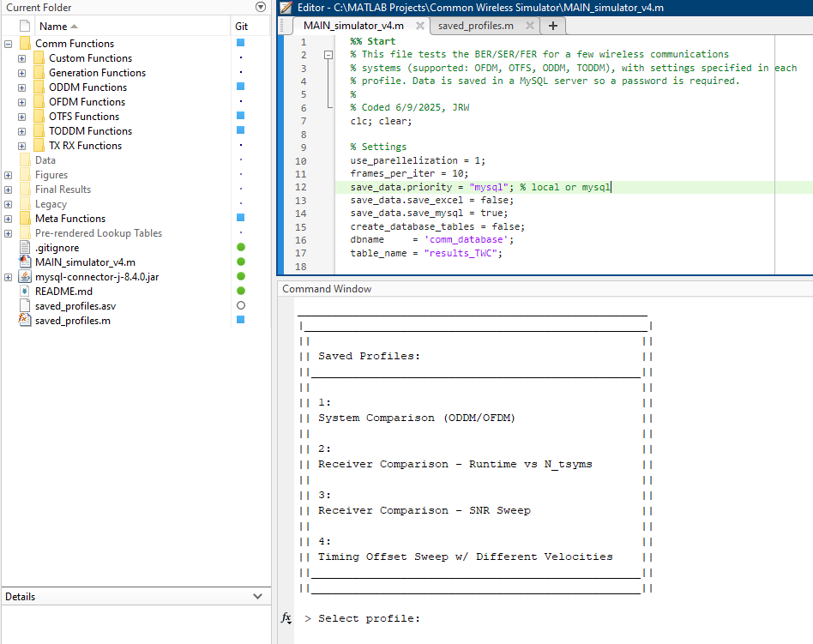Collapse the Comm Functions folder

click(x=9, y=44)
